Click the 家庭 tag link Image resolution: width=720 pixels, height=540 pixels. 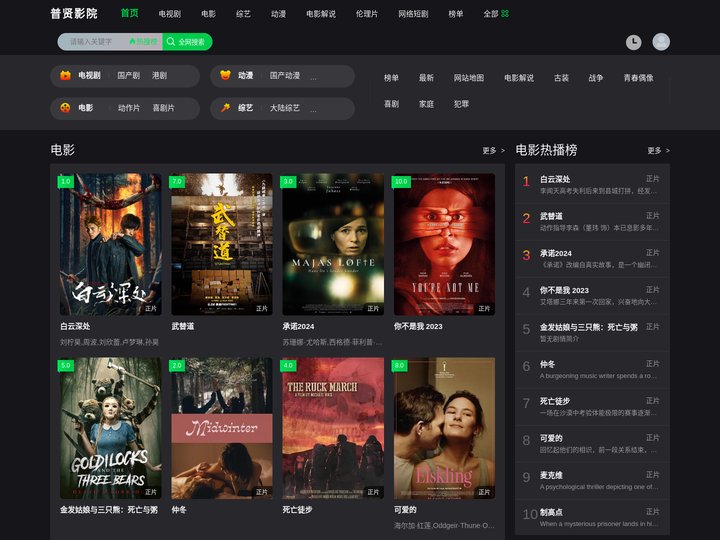pos(426,104)
